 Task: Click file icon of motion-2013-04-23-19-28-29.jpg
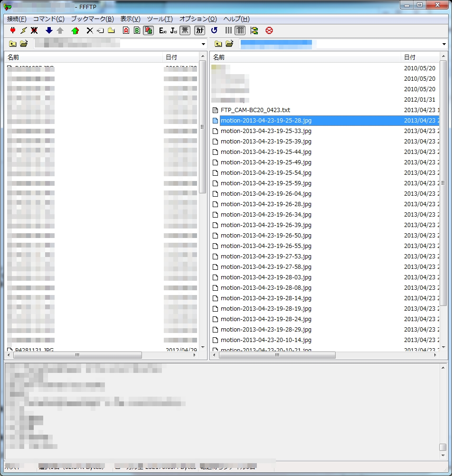(216, 330)
